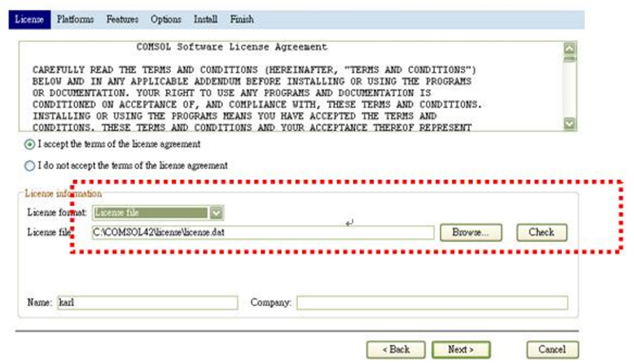
Task: Switch to the Platforms tab
Action: [x=75, y=20]
